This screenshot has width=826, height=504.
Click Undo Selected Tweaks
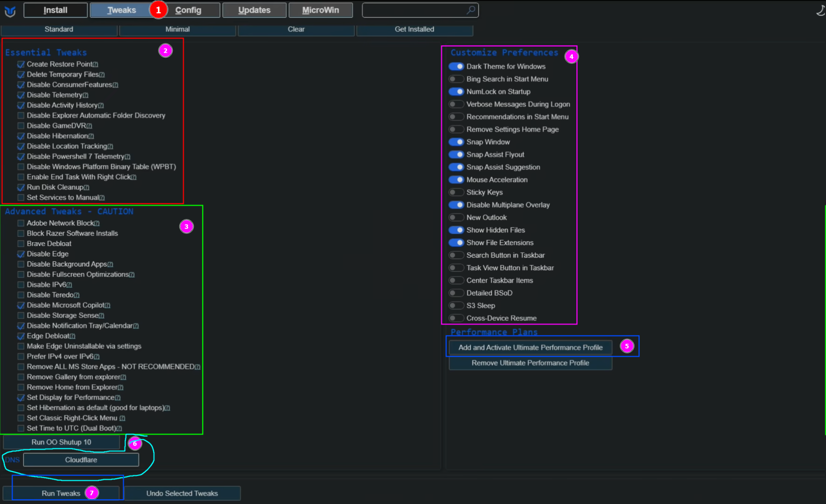coord(182,493)
